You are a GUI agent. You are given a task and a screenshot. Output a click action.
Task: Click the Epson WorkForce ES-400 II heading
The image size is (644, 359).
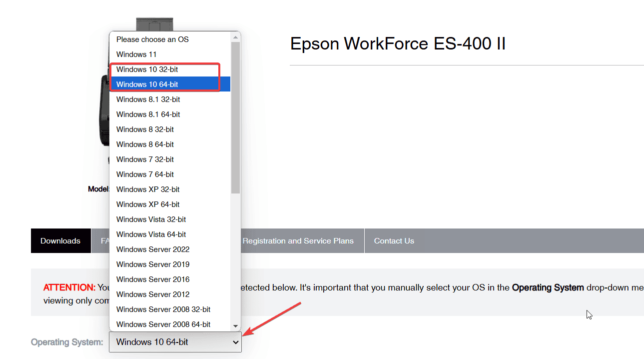(x=398, y=44)
